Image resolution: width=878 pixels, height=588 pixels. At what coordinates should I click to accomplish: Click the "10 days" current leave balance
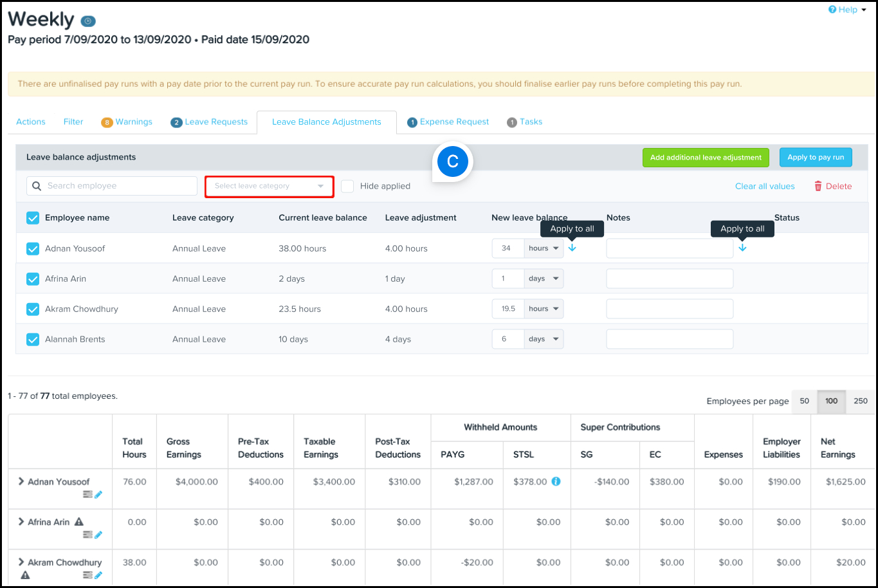[293, 339]
